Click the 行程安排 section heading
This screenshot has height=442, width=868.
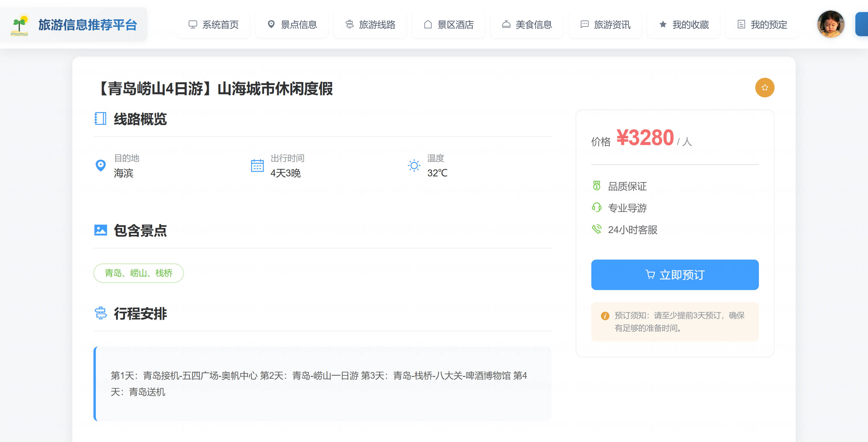pos(140,313)
